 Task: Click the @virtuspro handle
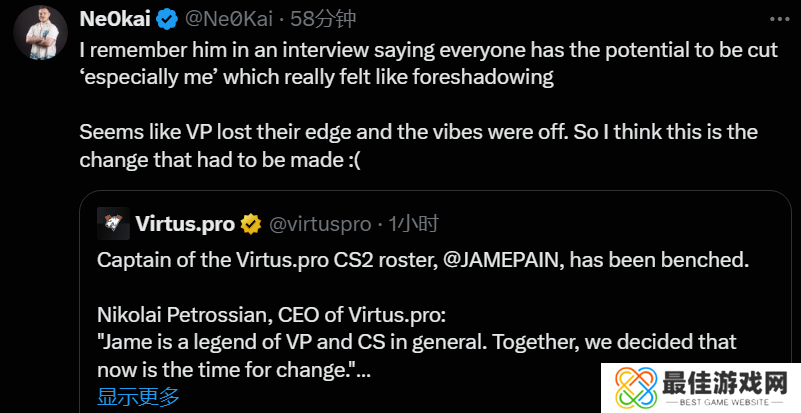(320, 224)
